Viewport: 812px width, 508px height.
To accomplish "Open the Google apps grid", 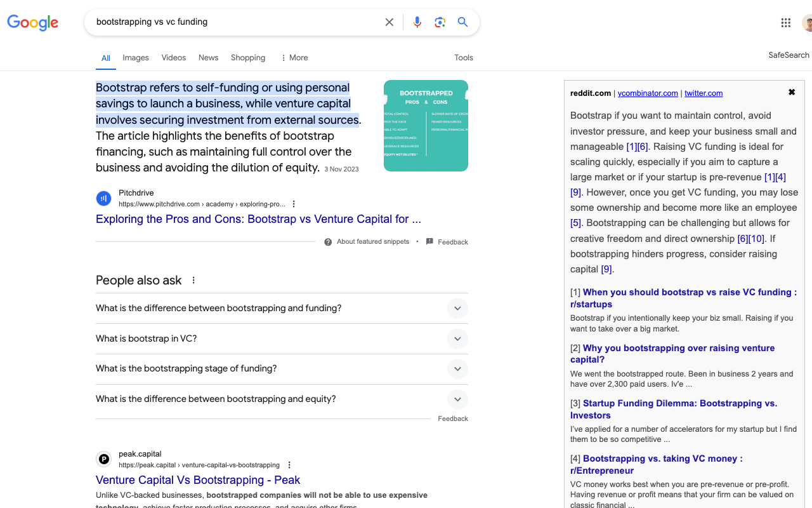I will click(785, 22).
